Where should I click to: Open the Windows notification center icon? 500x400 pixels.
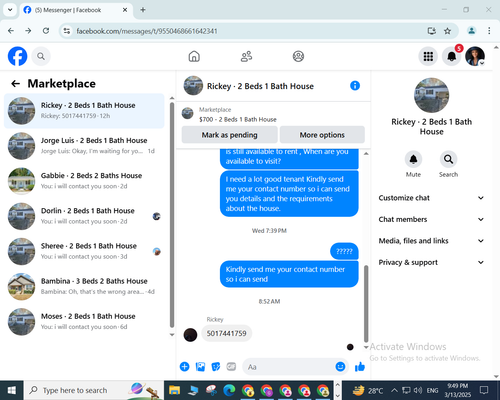(x=484, y=390)
